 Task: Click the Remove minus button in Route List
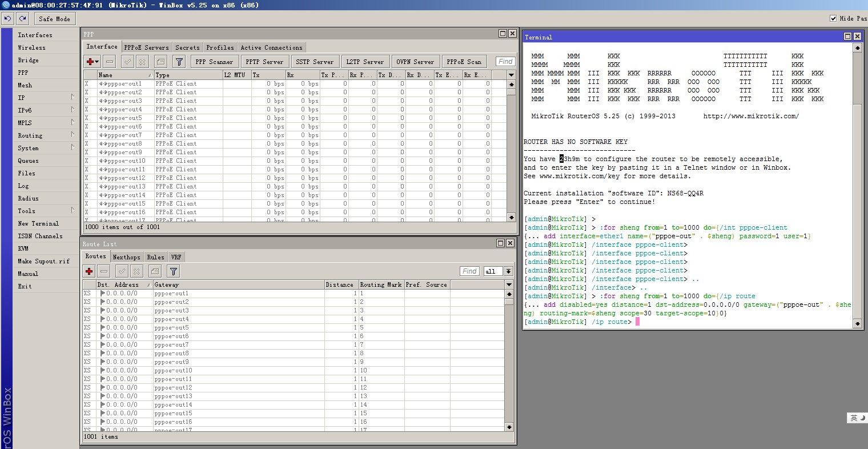pyautogui.click(x=104, y=271)
